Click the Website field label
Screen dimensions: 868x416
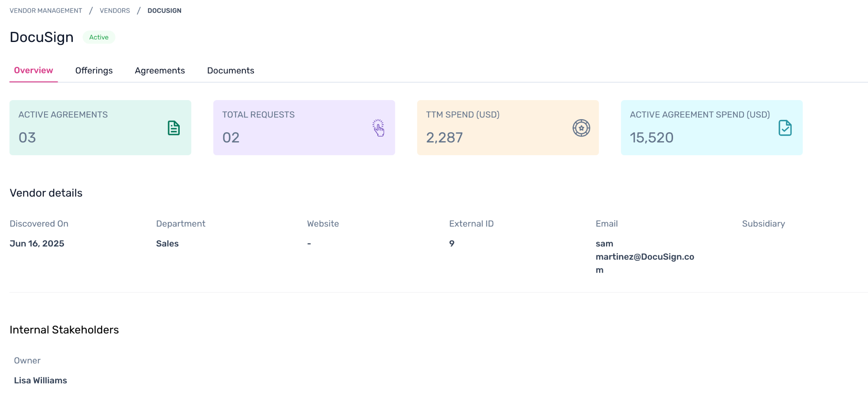coord(323,223)
